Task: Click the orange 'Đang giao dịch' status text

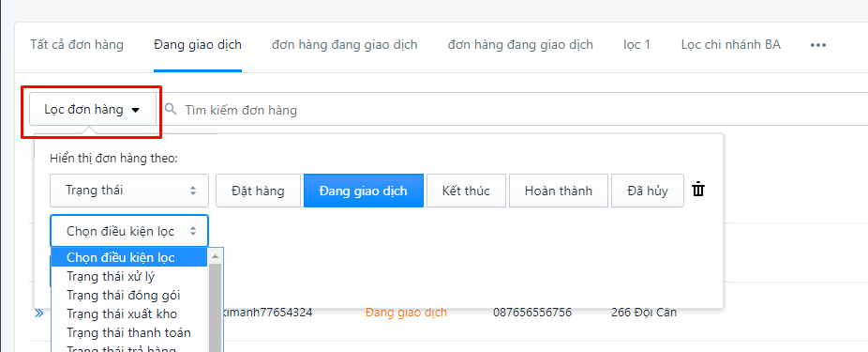Action: [406, 313]
